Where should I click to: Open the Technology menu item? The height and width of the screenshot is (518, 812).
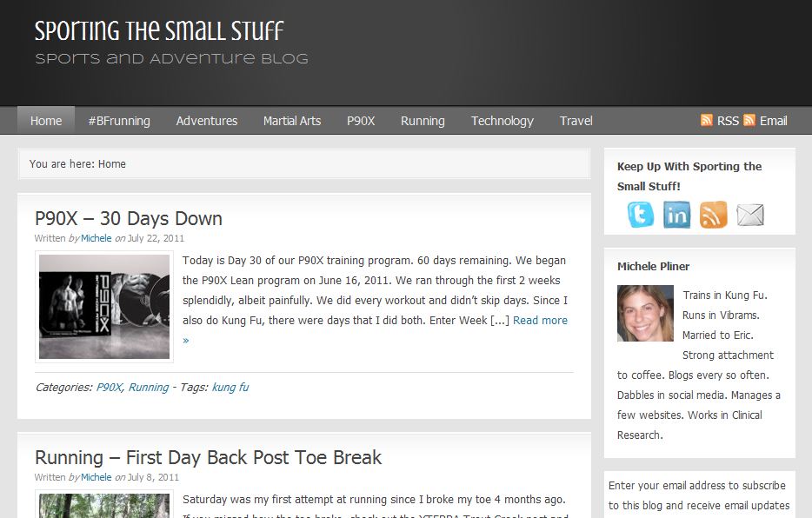click(x=502, y=121)
